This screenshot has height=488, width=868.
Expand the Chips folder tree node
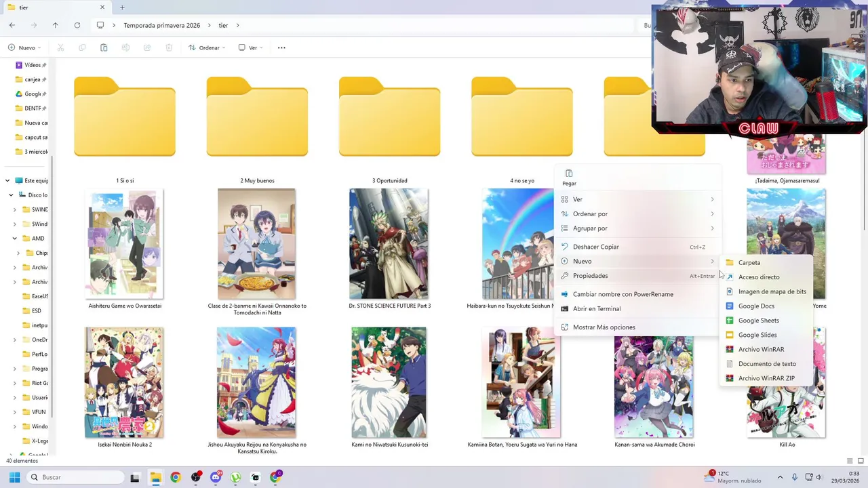pos(18,253)
